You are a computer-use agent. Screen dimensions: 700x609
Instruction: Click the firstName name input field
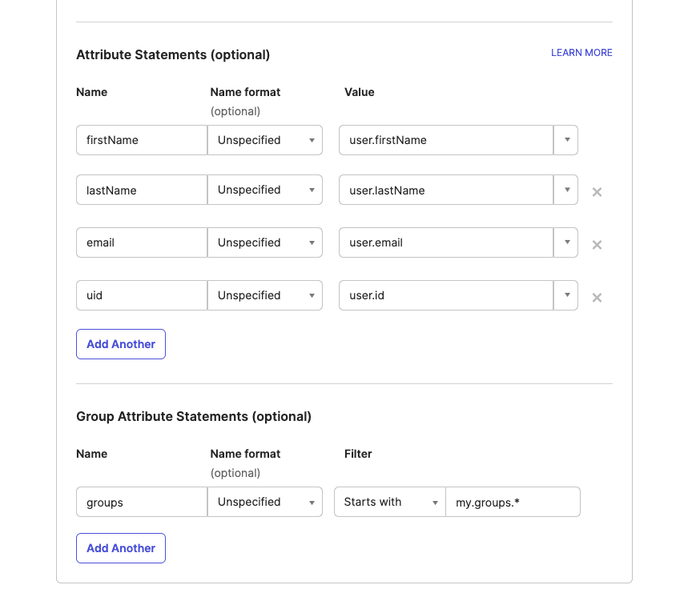(141, 140)
